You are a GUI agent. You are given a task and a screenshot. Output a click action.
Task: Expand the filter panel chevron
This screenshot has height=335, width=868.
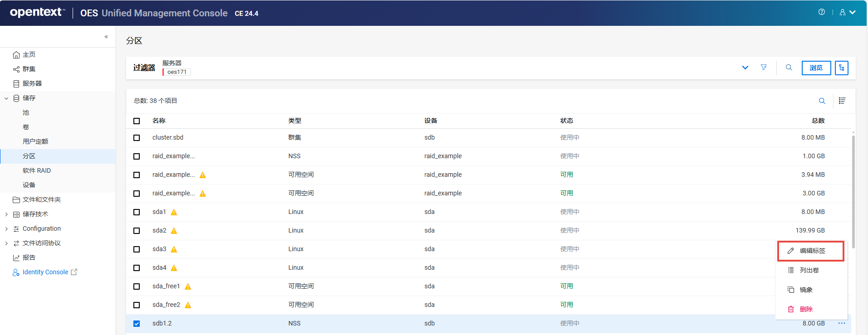point(745,68)
